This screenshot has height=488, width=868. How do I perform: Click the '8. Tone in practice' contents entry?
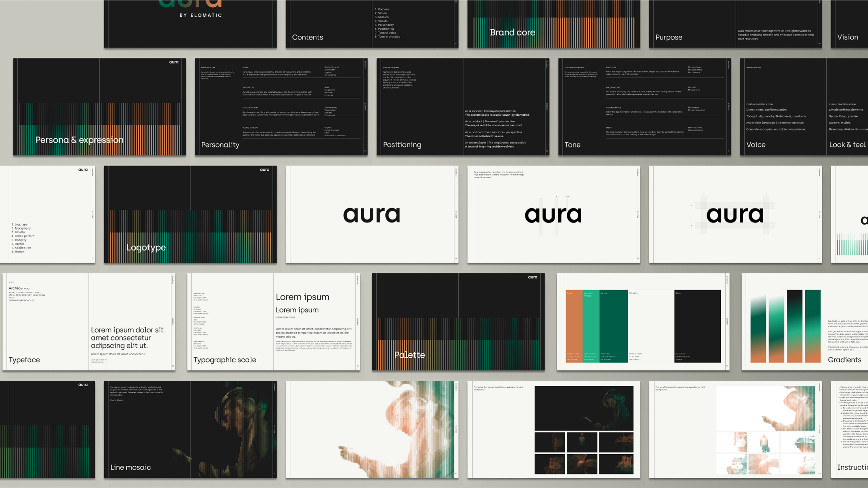pyautogui.click(x=387, y=36)
